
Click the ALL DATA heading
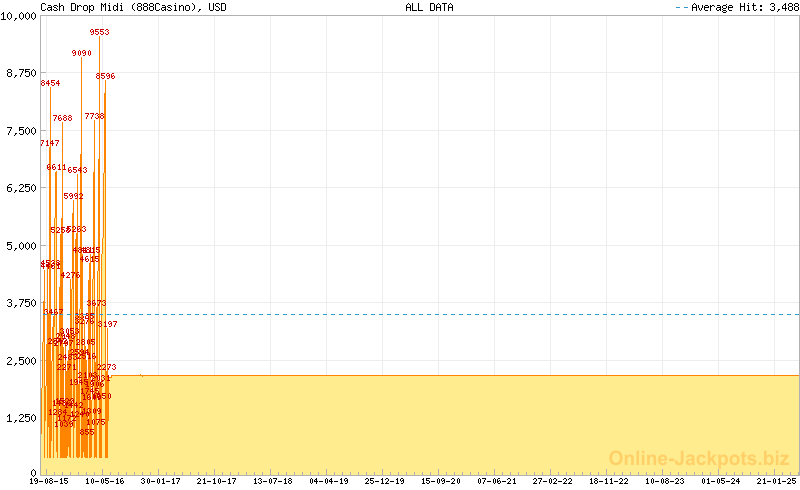click(429, 7)
